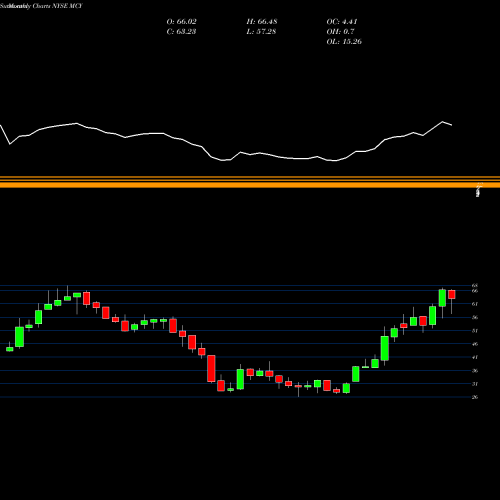
Task: Select the low value 'L: 57.28'
Action: pyautogui.click(x=261, y=32)
